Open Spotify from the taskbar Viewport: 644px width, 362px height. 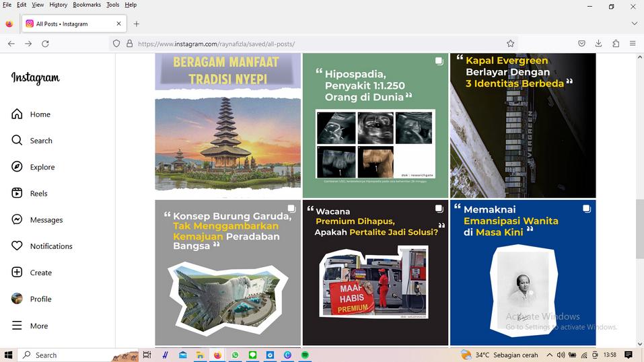(x=305, y=355)
